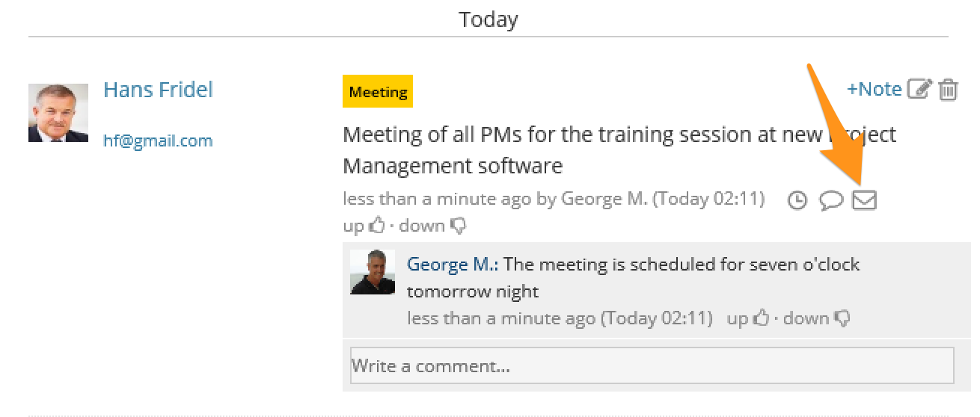Downvote the meeting activity with thumbs down
980x417 pixels.
458,225
